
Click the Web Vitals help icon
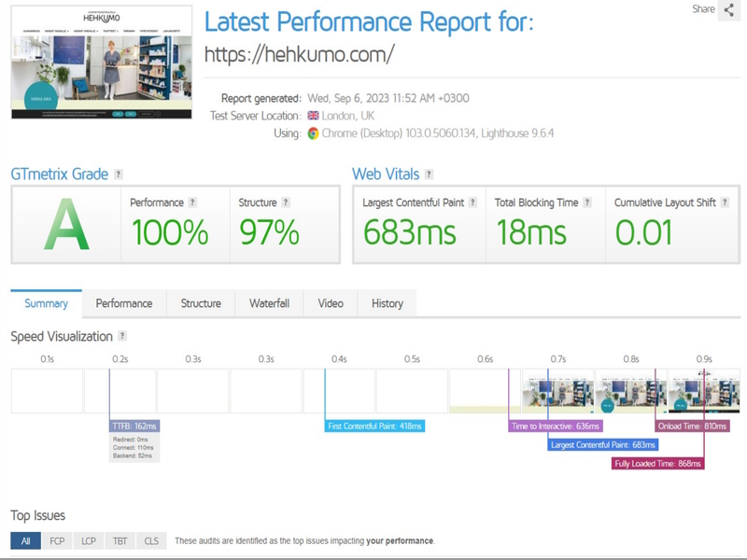[x=429, y=175]
